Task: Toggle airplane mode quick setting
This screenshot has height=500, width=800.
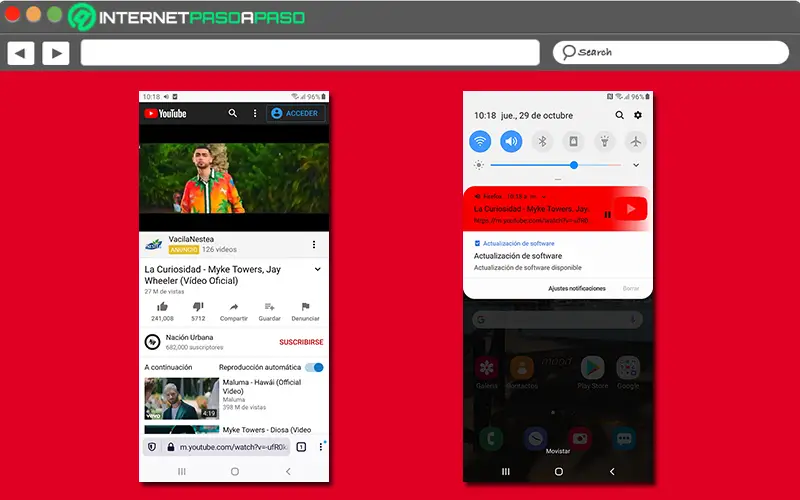Action: [636, 141]
